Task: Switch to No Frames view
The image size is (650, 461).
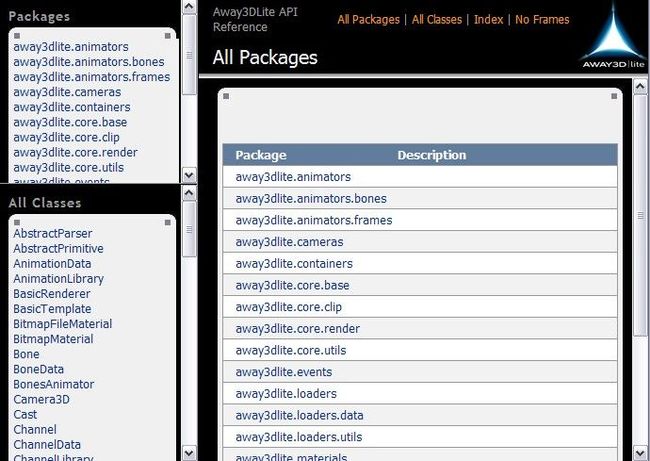Action: (542, 19)
